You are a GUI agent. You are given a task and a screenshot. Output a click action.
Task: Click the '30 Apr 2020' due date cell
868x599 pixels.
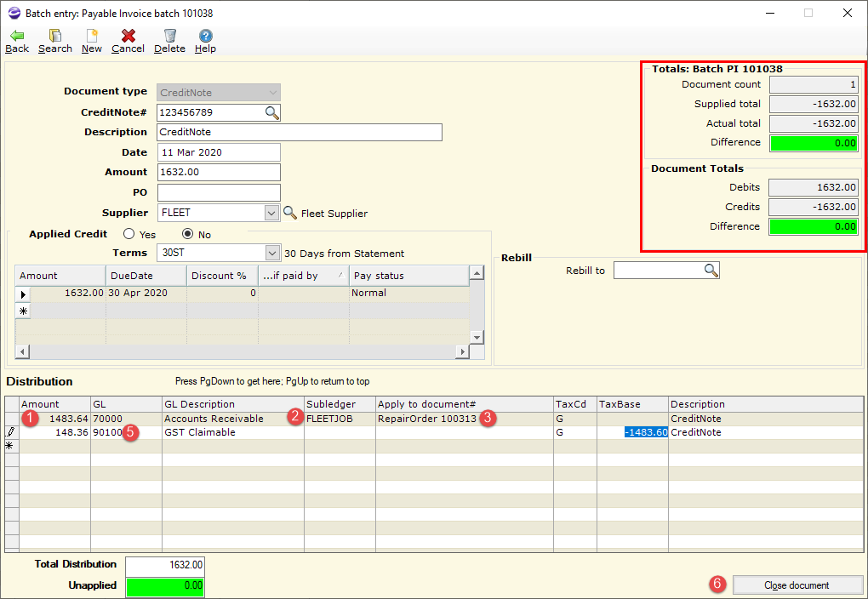point(146,294)
